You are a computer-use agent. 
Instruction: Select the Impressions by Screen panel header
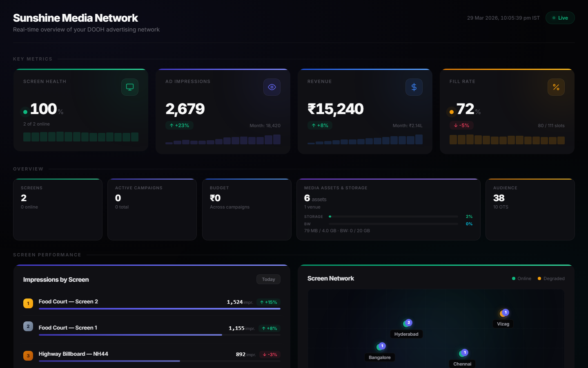point(56,279)
